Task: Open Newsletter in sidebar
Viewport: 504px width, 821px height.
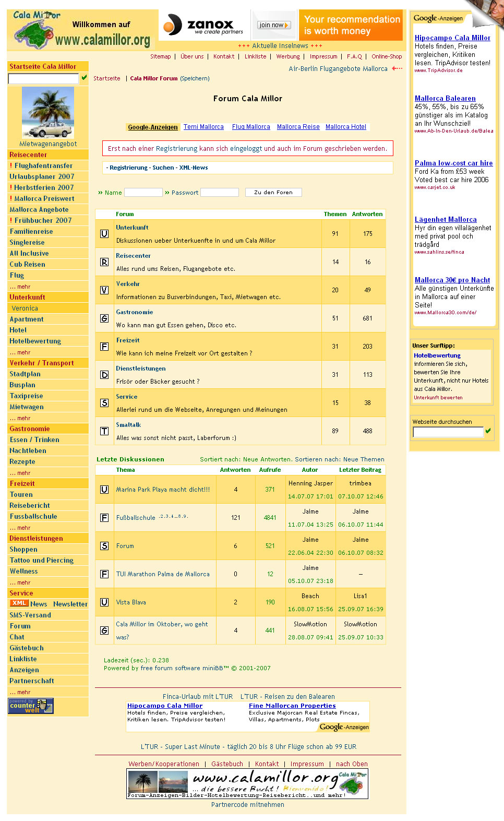Action: pos(70,604)
